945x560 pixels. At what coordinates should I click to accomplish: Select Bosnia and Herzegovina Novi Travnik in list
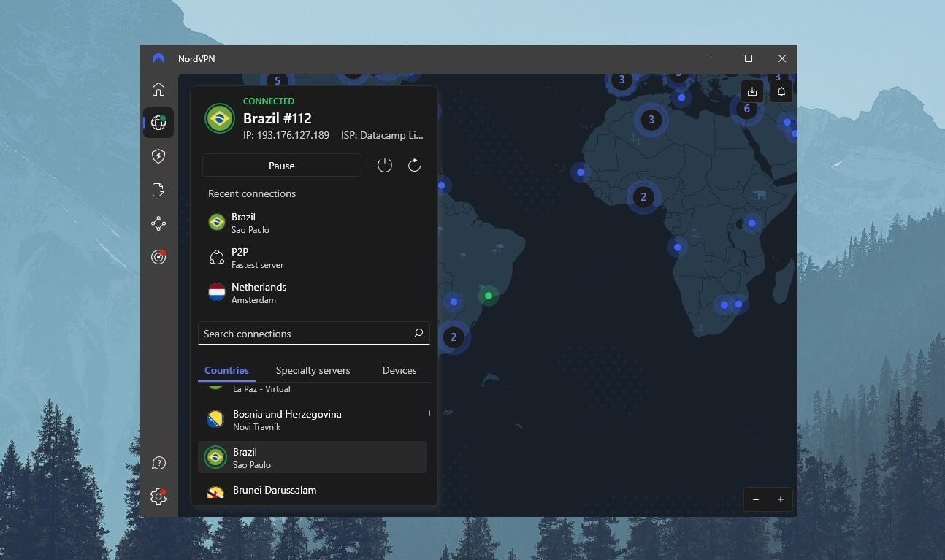pos(313,420)
